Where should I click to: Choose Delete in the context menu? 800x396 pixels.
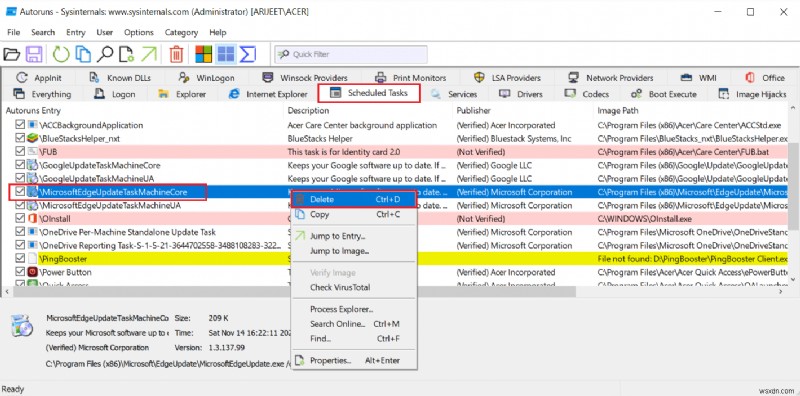point(354,200)
